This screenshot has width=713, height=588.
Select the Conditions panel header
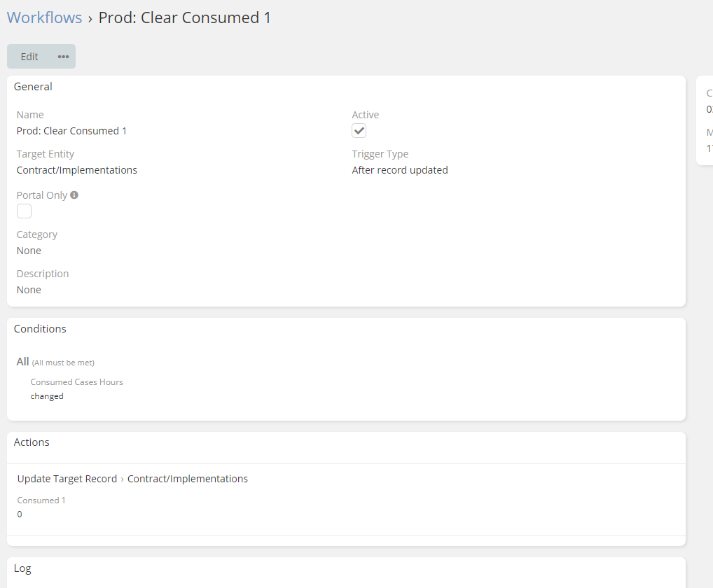pyautogui.click(x=40, y=329)
